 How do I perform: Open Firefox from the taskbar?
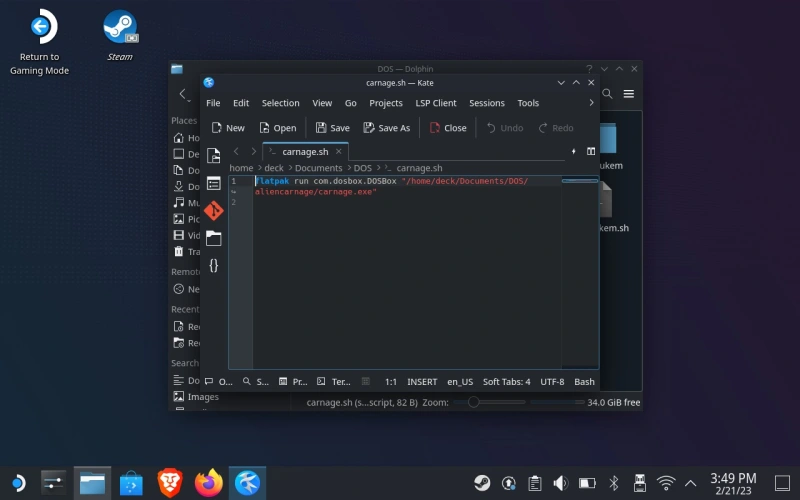(209, 484)
